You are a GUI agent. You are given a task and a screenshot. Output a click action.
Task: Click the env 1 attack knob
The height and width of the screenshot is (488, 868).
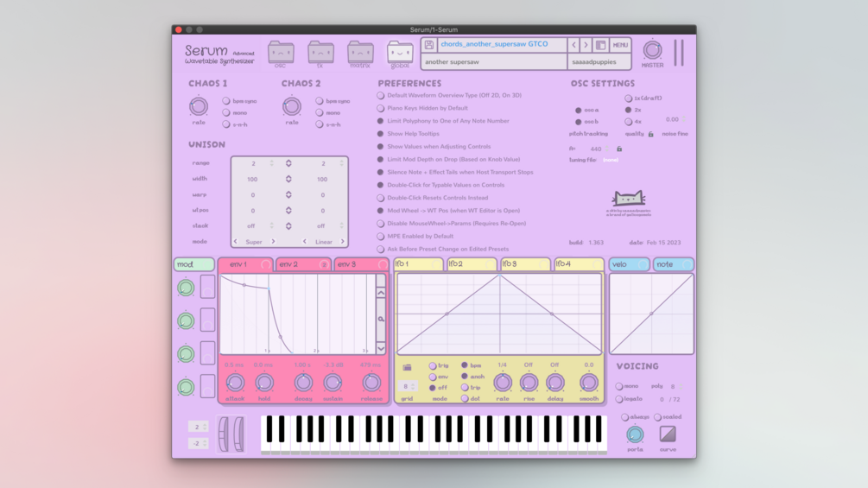pos(235,383)
